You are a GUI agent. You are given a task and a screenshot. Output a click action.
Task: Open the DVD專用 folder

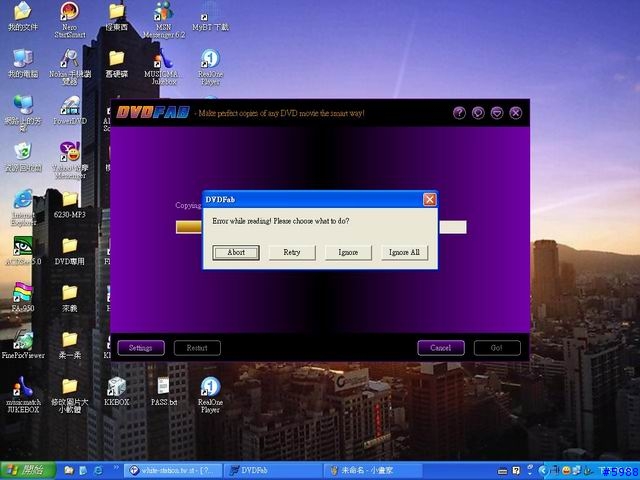[x=70, y=251]
